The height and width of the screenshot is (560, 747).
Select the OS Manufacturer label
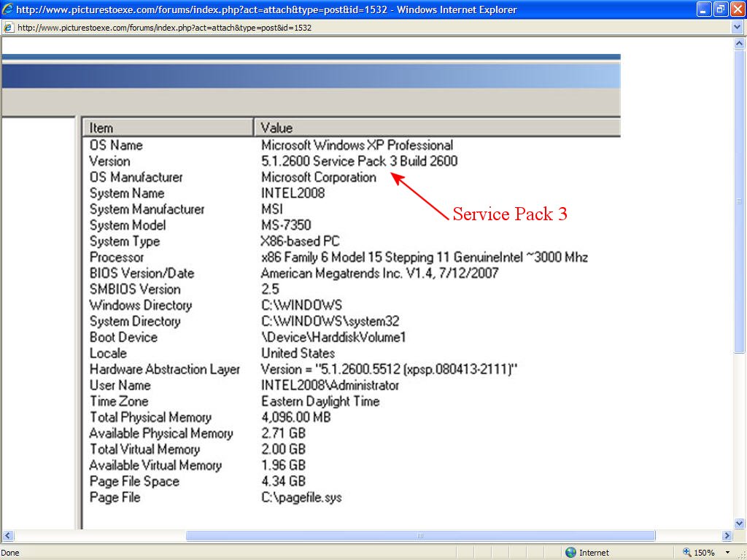(136, 177)
